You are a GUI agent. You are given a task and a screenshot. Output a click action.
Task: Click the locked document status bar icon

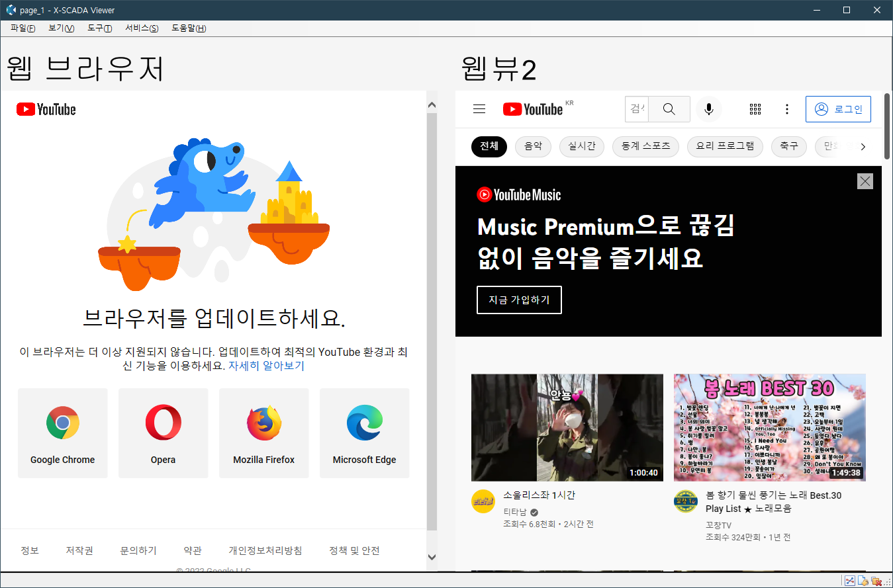click(863, 581)
